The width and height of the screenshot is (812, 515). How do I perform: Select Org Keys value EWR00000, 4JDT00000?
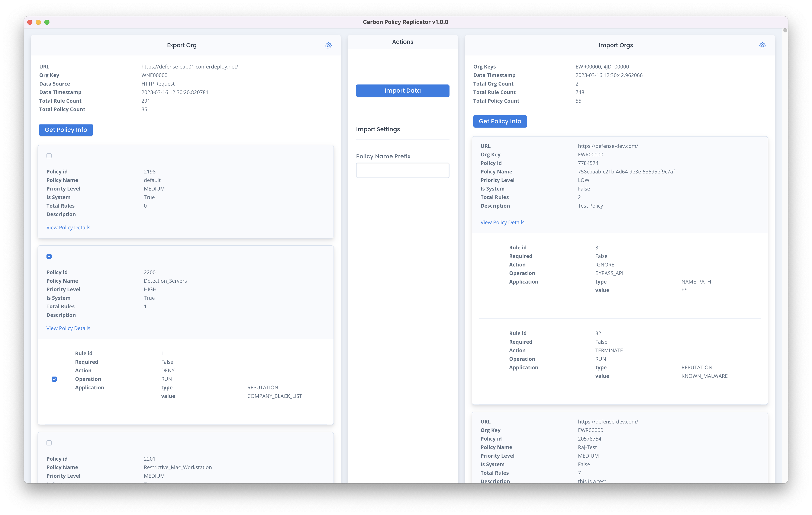(x=602, y=67)
